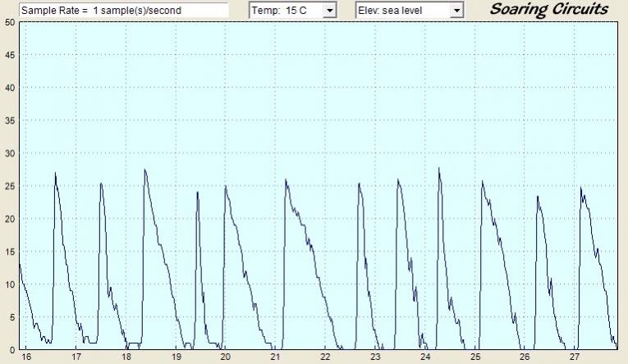Click the y-axis label 35
628x364 pixels.
click(x=10, y=121)
